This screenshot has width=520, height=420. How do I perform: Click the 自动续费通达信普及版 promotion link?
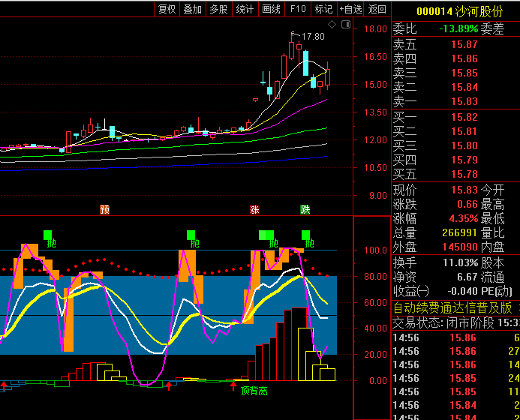(452, 307)
